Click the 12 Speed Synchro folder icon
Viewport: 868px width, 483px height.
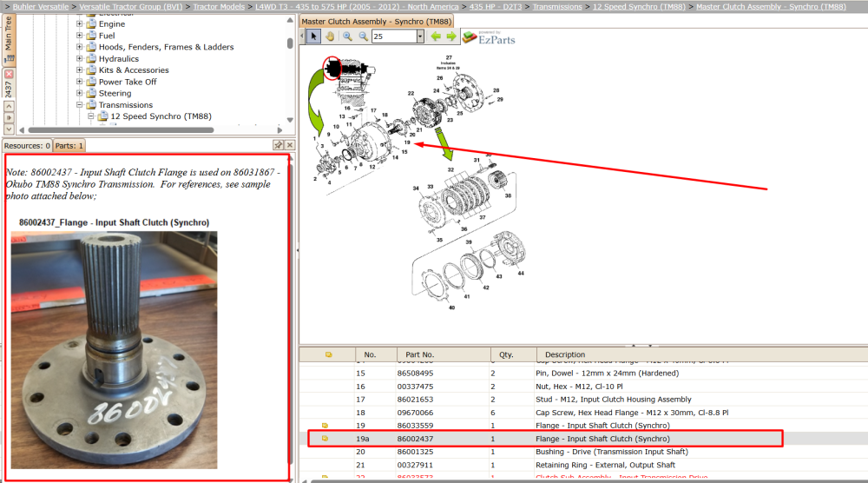pyautogui.click(x=102, y=116)
